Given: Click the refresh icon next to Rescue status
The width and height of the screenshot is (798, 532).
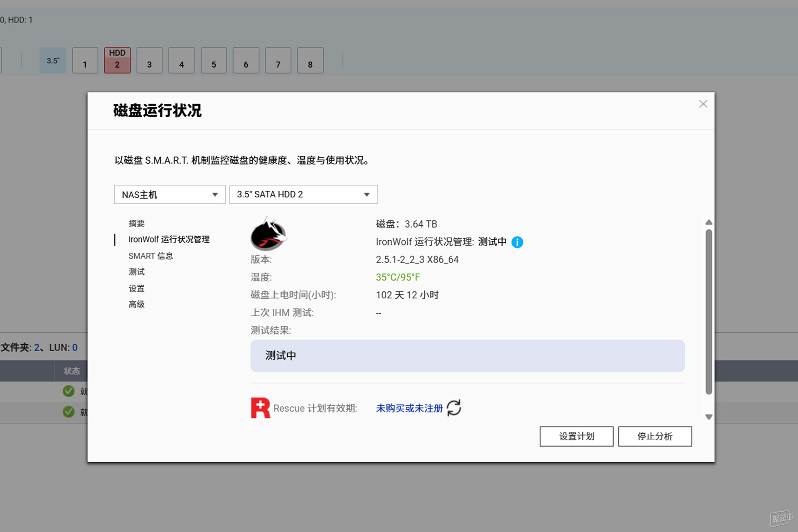Looking at the screenshot, I should 454,408.
